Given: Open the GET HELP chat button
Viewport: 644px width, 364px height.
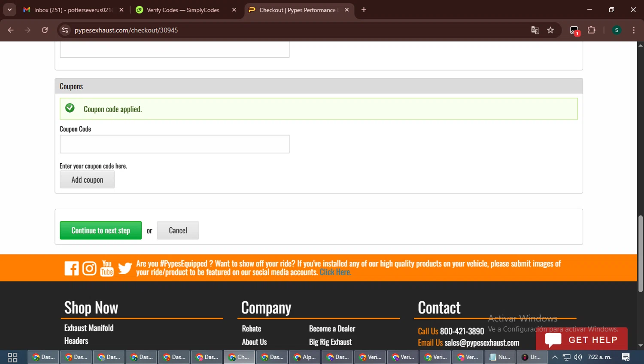Looking at the screenshot, I should 582,340.
